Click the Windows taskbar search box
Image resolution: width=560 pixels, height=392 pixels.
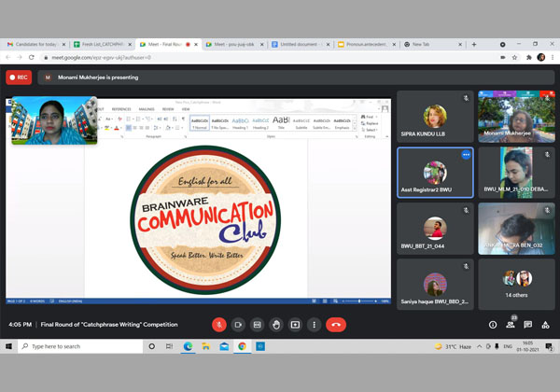(79, 345)
